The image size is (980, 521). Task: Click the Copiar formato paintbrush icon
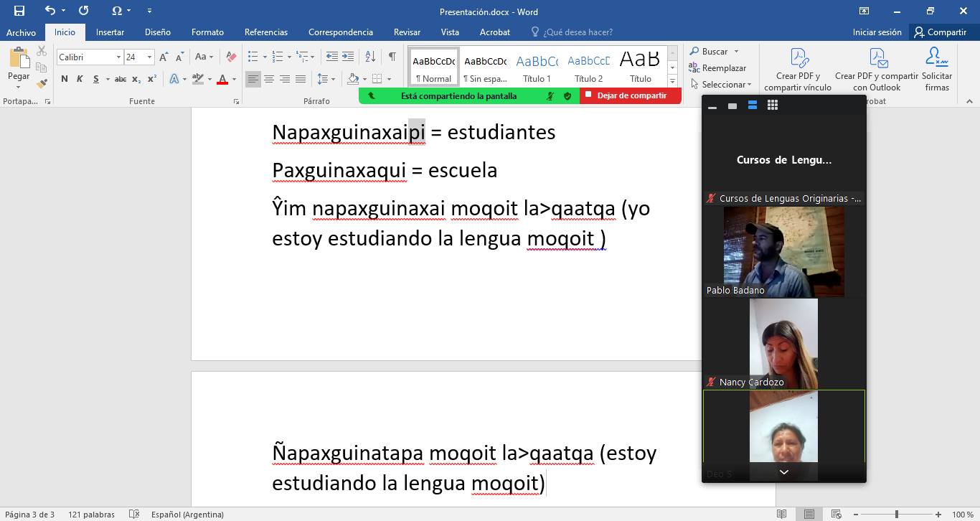[x=42, y=83]
